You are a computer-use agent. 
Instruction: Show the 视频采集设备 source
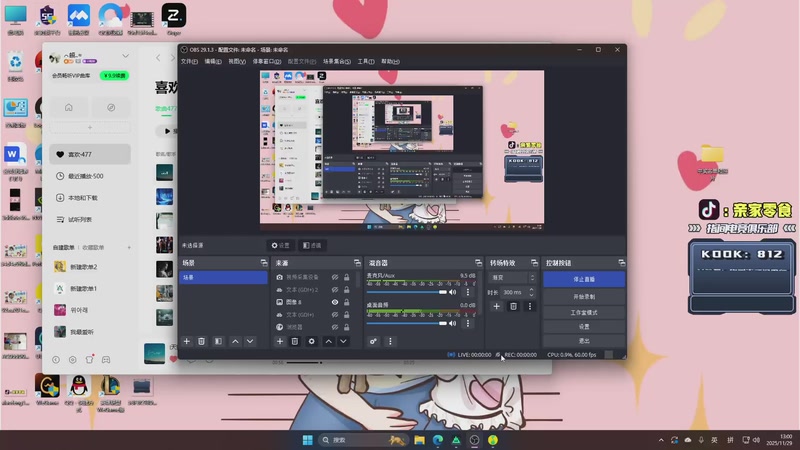(x=335, y=277)
